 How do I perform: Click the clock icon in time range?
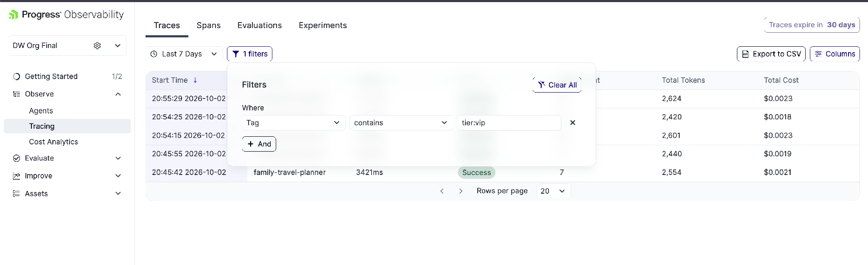(x=154, y=54)
